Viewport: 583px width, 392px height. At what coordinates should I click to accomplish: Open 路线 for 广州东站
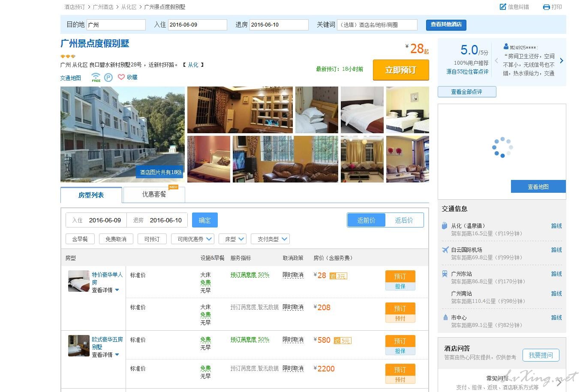(556, 274)
